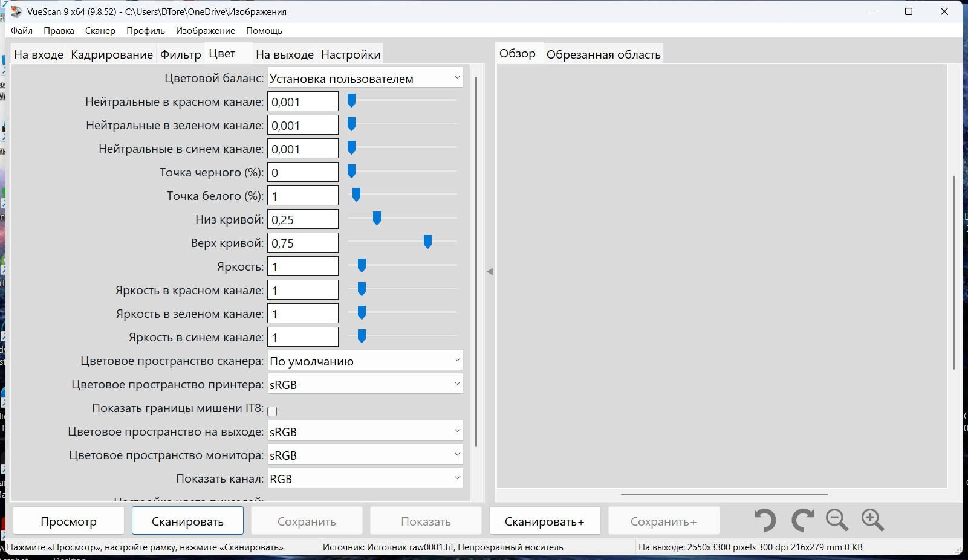Image resolution: width=968 pixels, height=560 pixels.
Task: Click the Яркость в красном канале slider handle
Action: (362, 289)
